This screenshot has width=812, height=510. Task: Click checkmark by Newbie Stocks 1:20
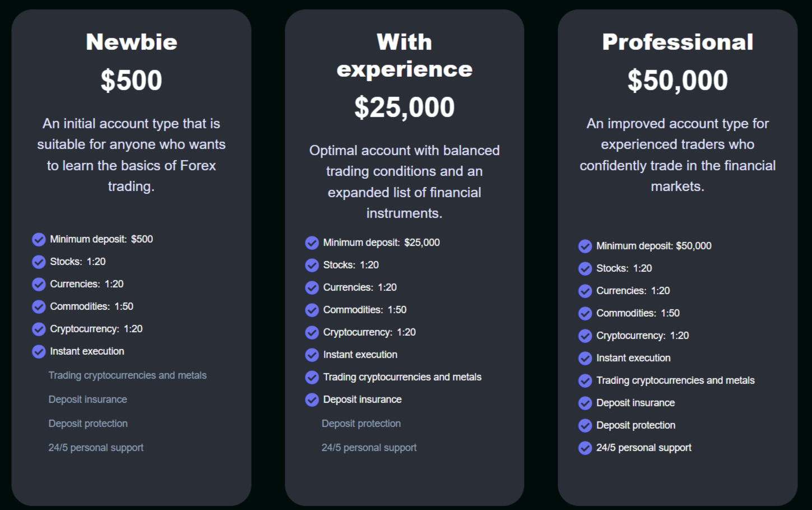click(39, 262)
